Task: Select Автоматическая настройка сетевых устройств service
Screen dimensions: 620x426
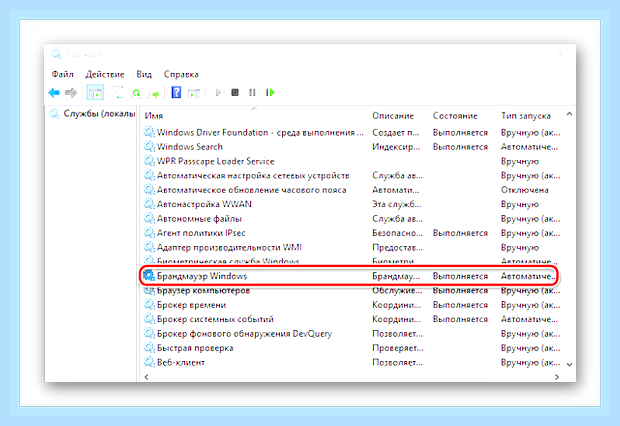Action: (x=253, y=175)
